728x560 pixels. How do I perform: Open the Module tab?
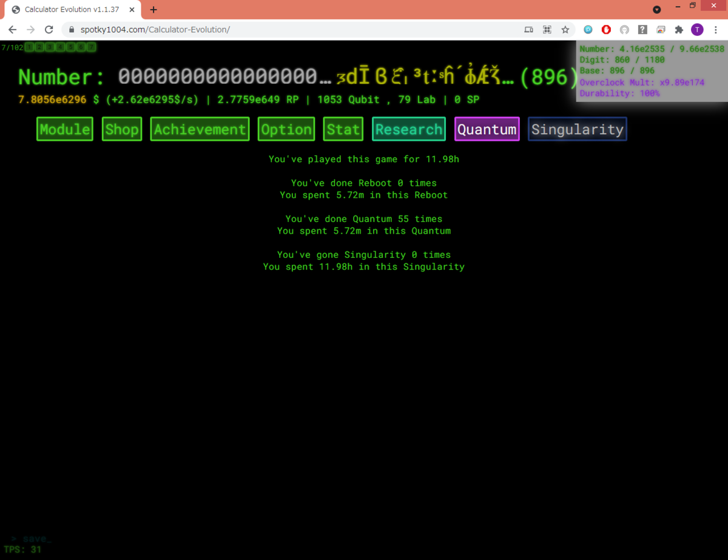[x=65, y=129]
